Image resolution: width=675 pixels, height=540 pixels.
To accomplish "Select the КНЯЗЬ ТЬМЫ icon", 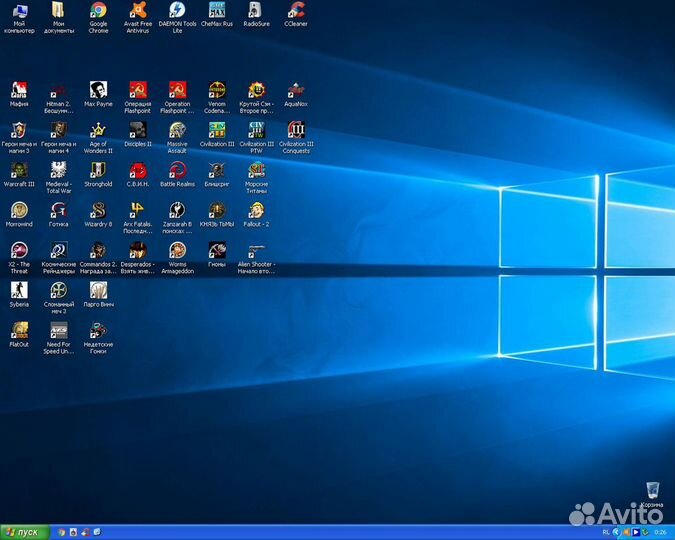I will 217,215.
